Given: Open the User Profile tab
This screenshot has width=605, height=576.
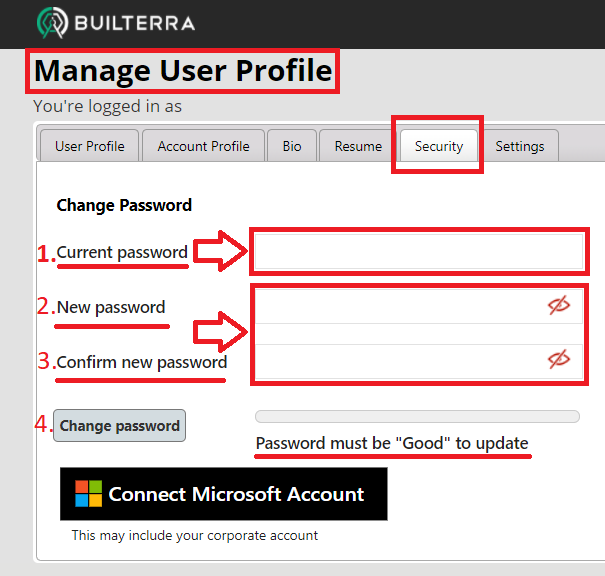Looking at the screenshot, I should [x=90, y=146].
